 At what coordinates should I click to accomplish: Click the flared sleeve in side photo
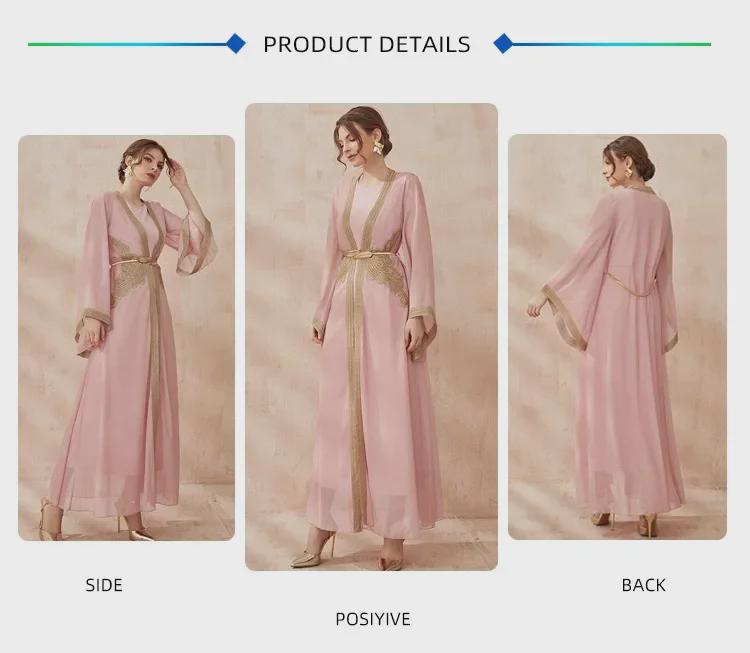[194, 244]
